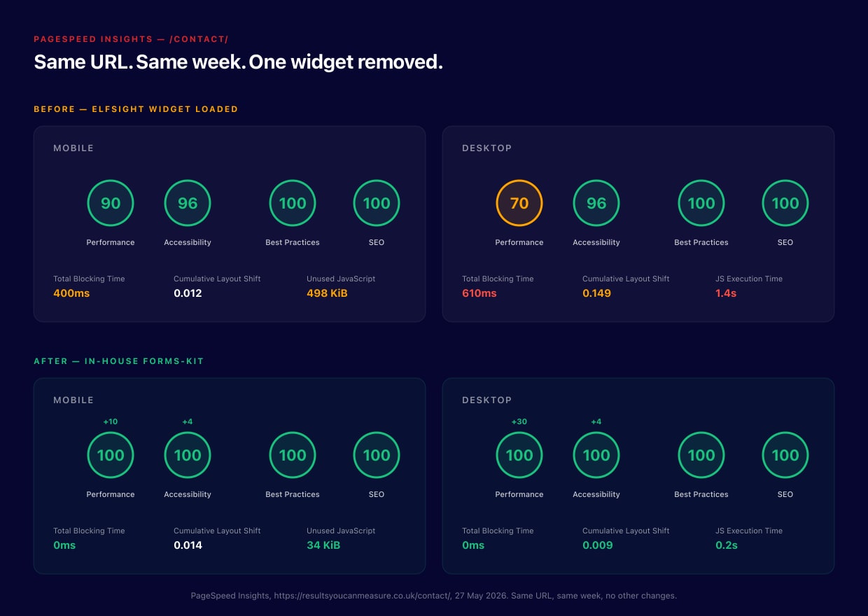Viewport: 868px width, 616px height.
Task: Click the 0.2s JS Execution Time value
Action: click(x=727, y=545)
